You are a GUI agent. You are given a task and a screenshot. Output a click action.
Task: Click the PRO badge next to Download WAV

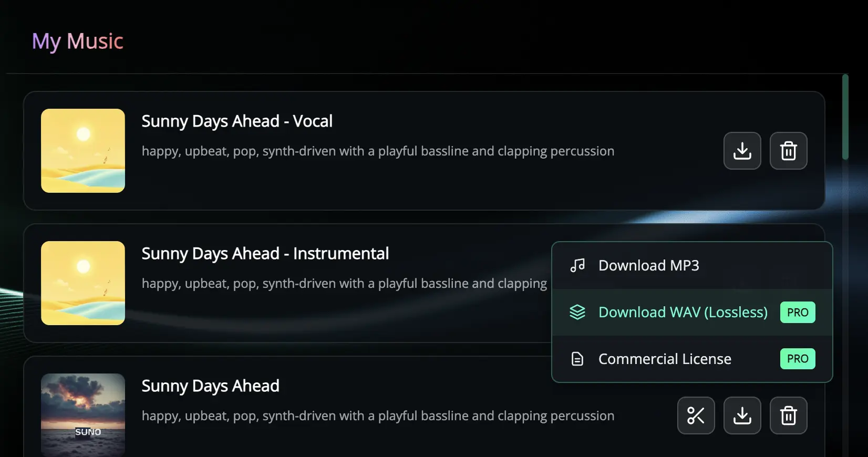point(798,312)
